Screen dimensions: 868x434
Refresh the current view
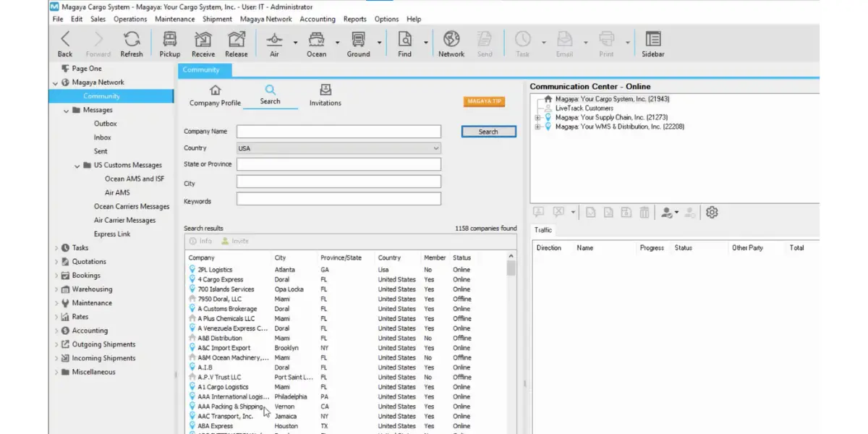[132, 43]
